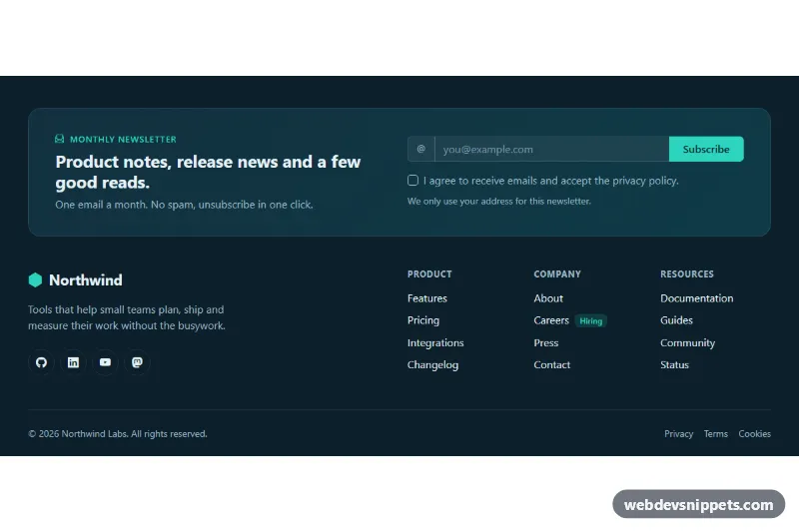The width and height of the screenshot is (799, 532).
Task: Focus the you@example.com email field
Action: (x=552, y=149)
